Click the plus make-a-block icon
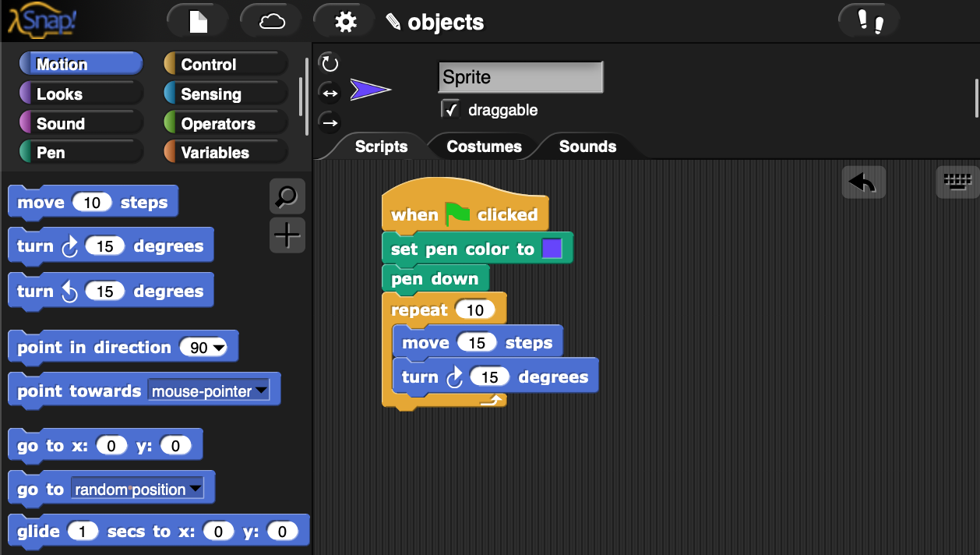The height and width of the screenshot is (555, 980). (x=287, y=235)
